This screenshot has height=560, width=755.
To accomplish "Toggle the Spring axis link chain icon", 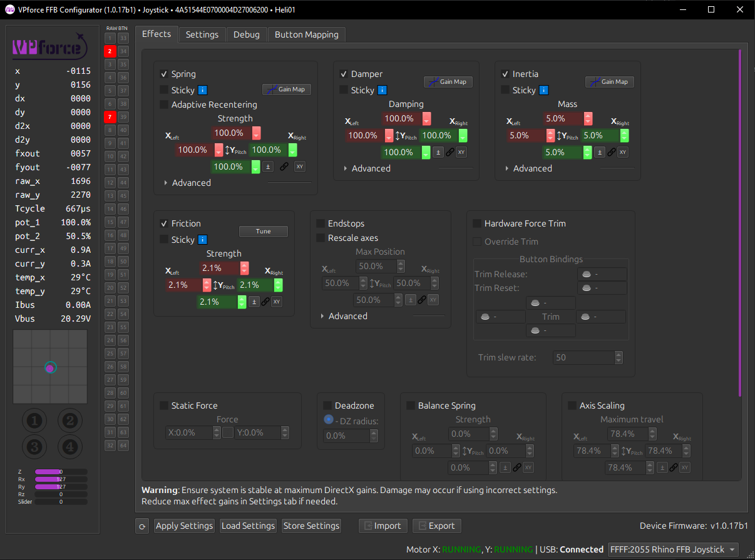I will [x=284, y=166].
